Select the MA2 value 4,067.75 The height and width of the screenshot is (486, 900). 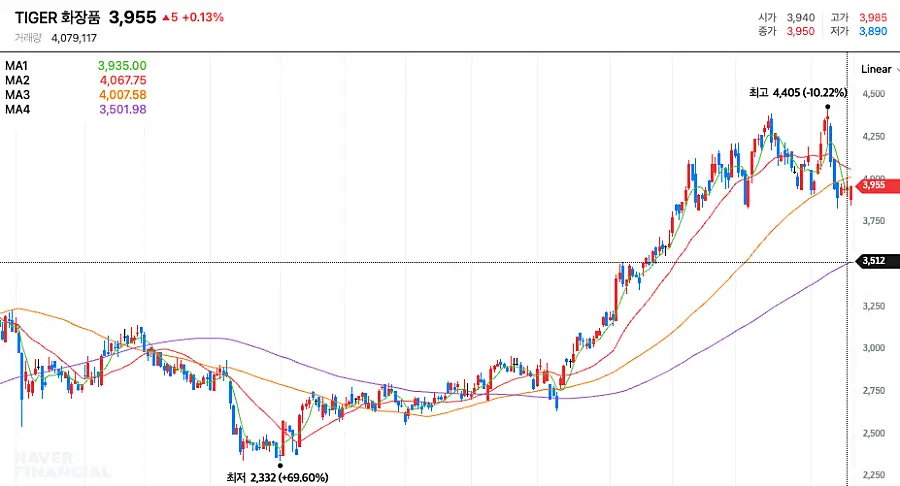point(123,80)
